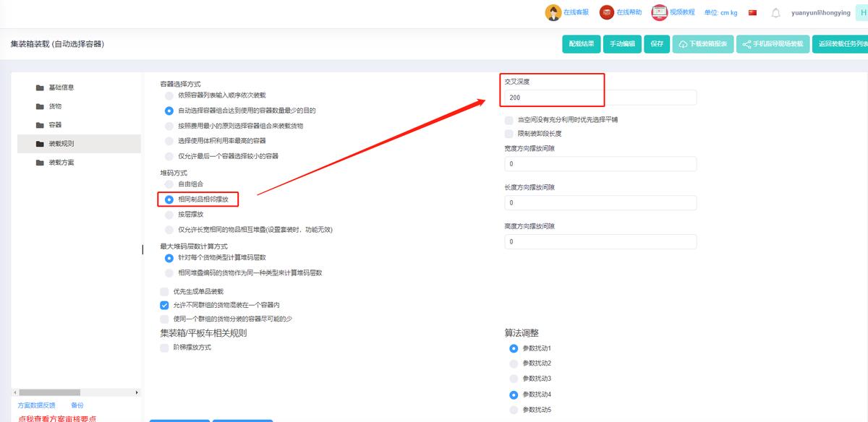Select 相同制品相邻摆放 radio
The height and width of the screenshot is (422, 868).
[169, 199]
